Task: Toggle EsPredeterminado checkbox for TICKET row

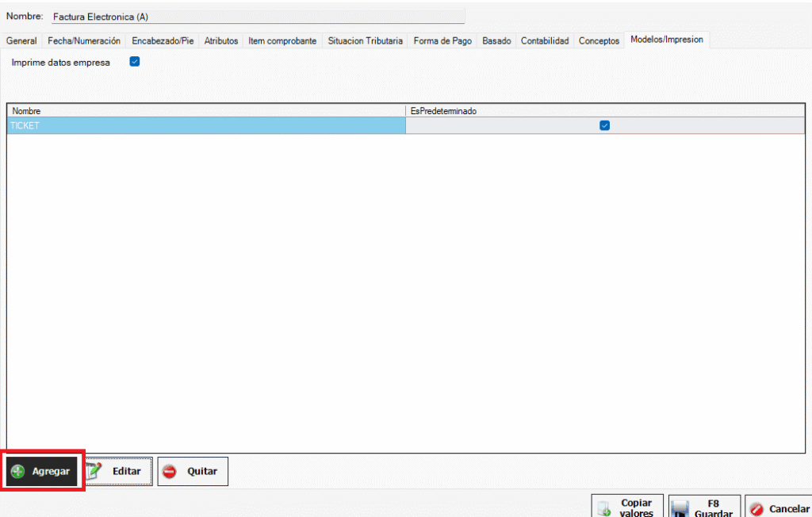Action: point(604,125)
